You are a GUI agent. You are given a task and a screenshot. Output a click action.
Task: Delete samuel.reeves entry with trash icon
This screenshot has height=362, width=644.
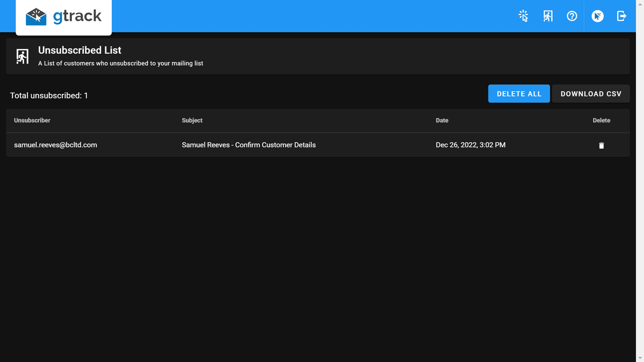click(x=601, y=145)
